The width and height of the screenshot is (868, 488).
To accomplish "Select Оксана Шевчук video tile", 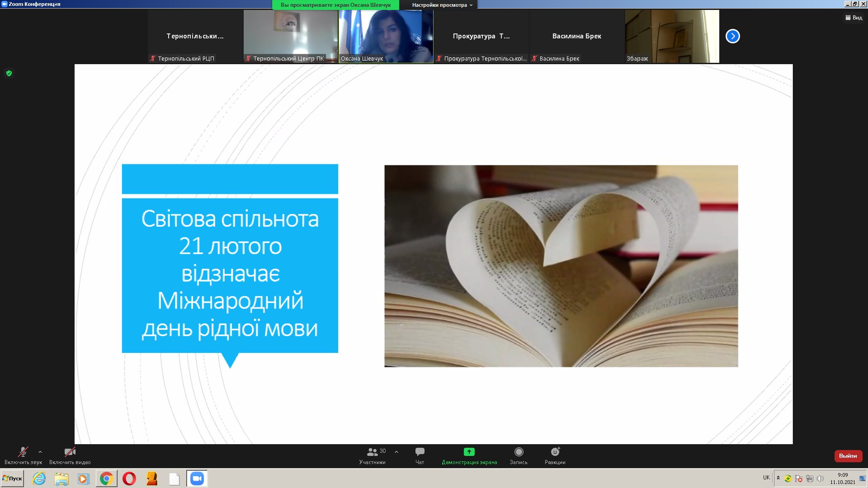I will coord(386,36).
